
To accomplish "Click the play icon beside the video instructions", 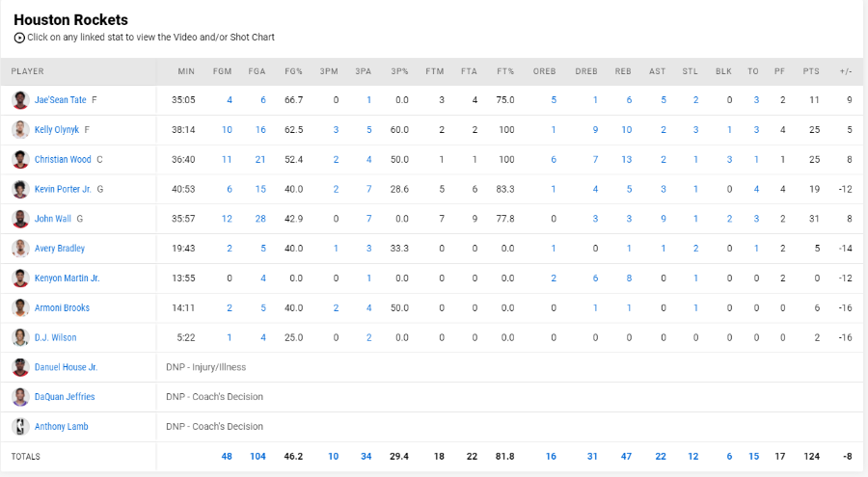I will pos(19,38).
